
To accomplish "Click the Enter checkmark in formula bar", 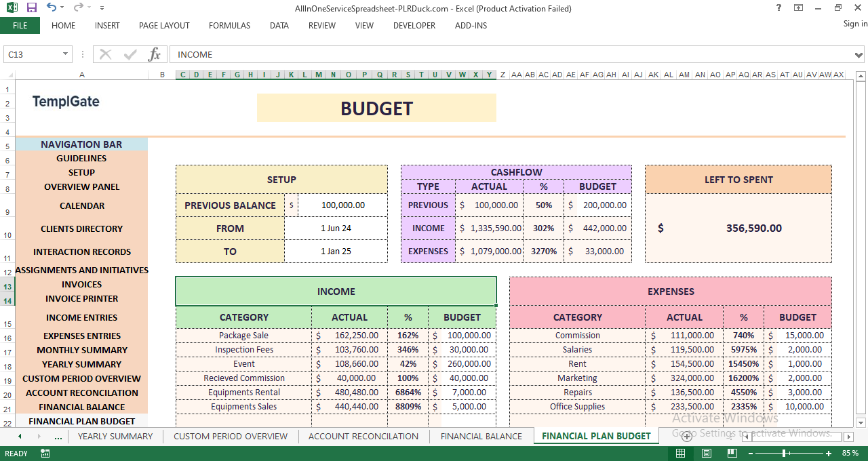I will 130,54.
